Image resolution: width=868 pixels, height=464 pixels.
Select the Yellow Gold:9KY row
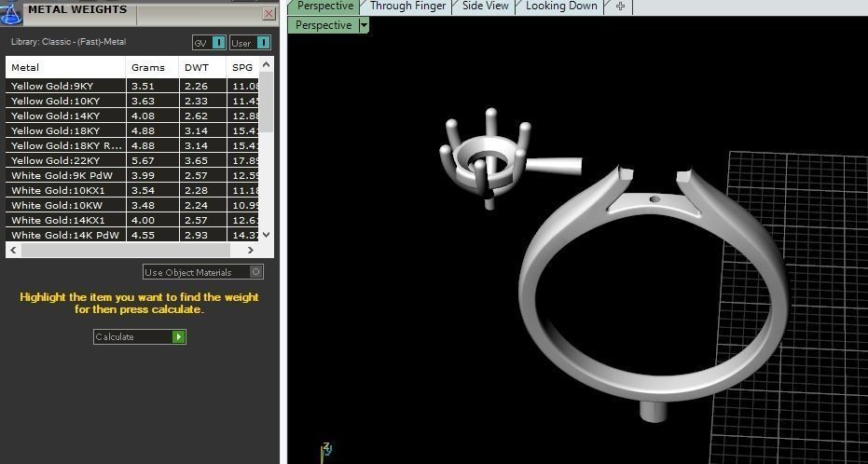coord(132,86)
